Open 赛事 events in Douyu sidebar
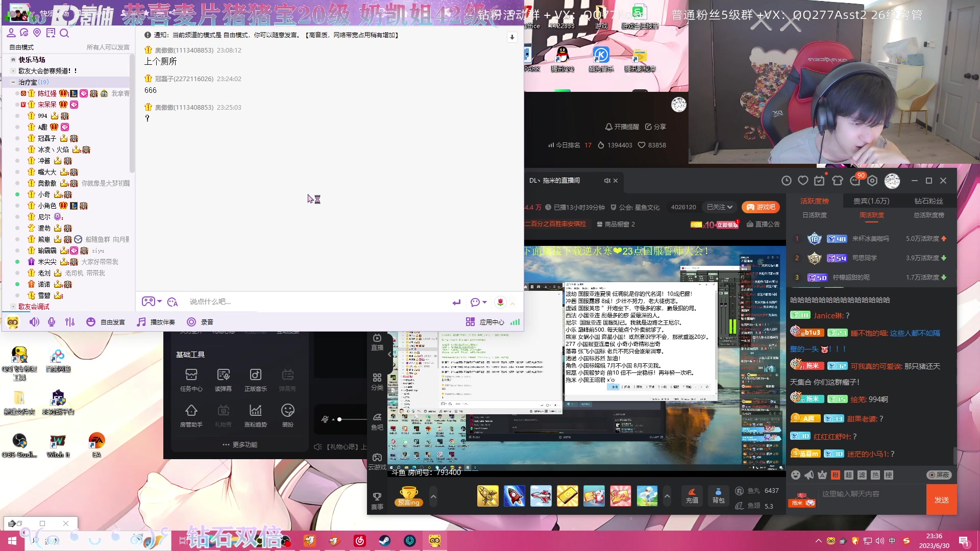This screenshot has height=551, width=980. click(x=377, y=501)
